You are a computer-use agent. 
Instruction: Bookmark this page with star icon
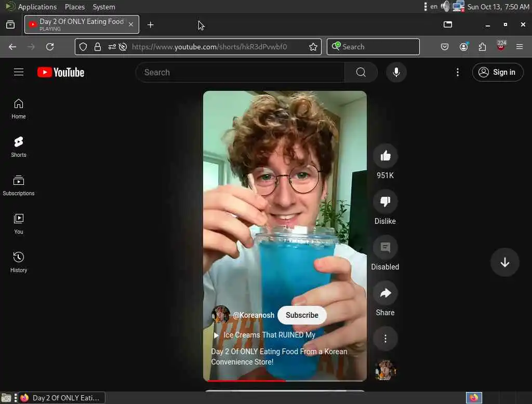tap(313, 47)
